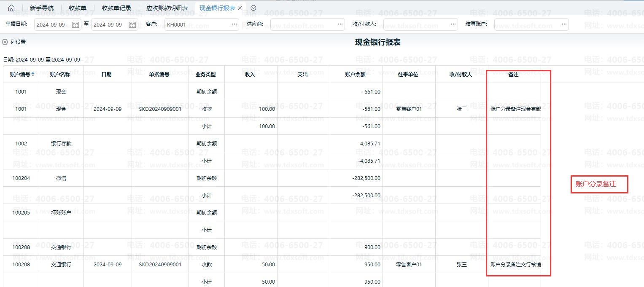Click the 列设置 gear icon

pos(5,42)
